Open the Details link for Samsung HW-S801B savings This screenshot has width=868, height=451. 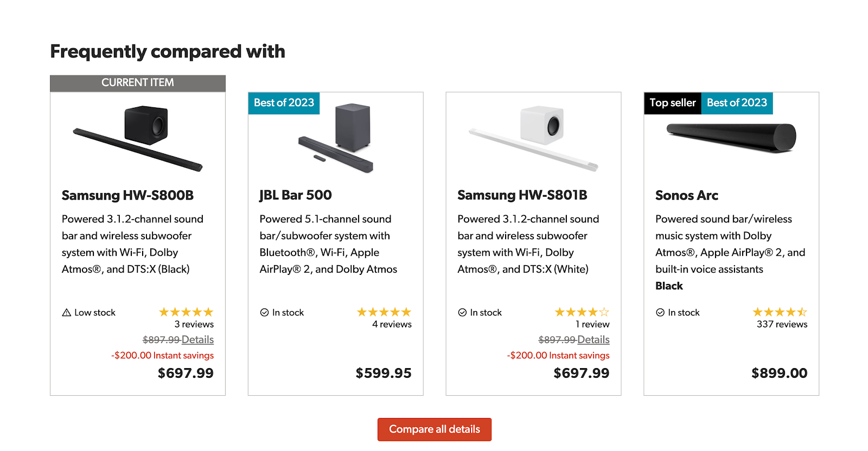593,339
